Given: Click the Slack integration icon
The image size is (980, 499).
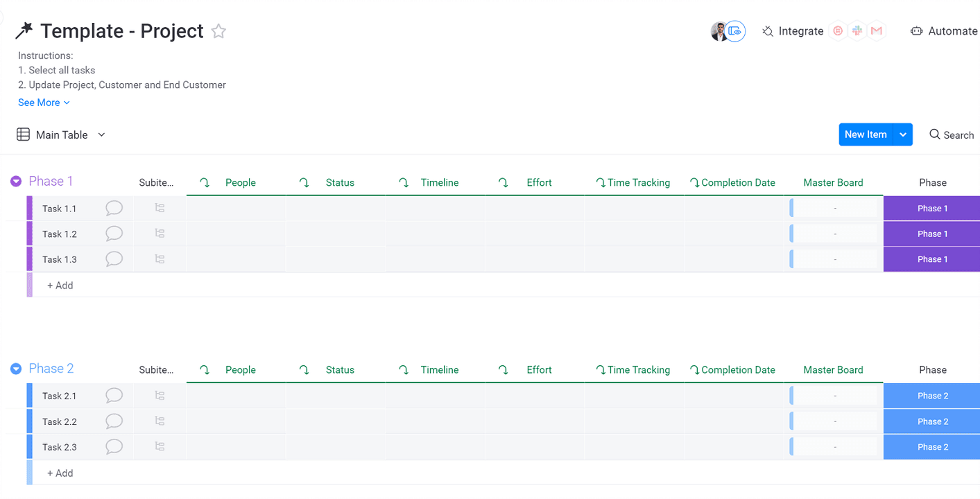Looking at the screenshot, I should pyautogui.click(x=857, y=30).
